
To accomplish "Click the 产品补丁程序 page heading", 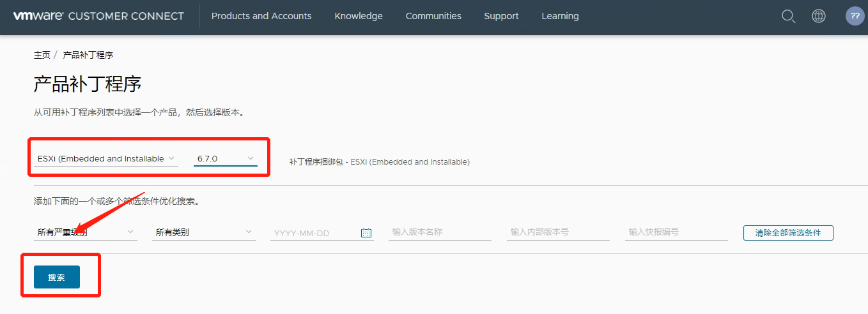I will (x=88, y=84).
